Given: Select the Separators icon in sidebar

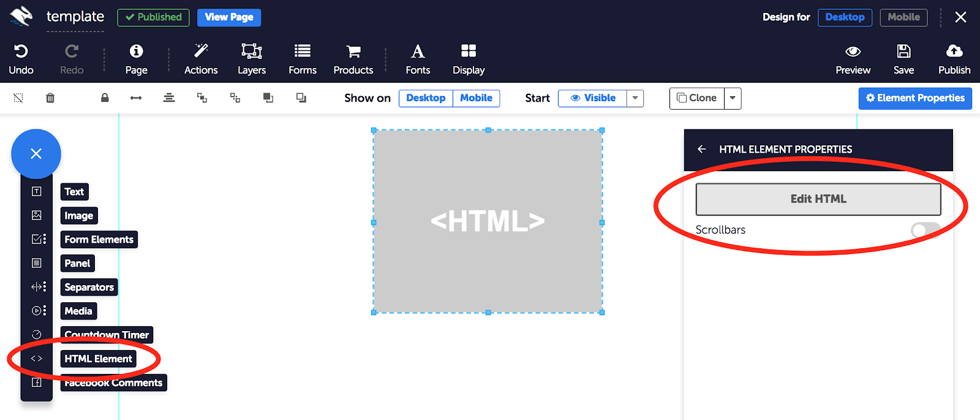Looking at the screenshot, I should pyautogui.click(x=39, y=287).
